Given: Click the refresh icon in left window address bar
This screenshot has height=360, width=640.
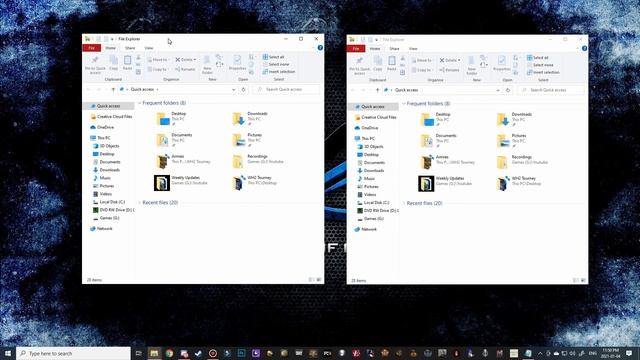Looking at the screenshot, I should point(243,89).
